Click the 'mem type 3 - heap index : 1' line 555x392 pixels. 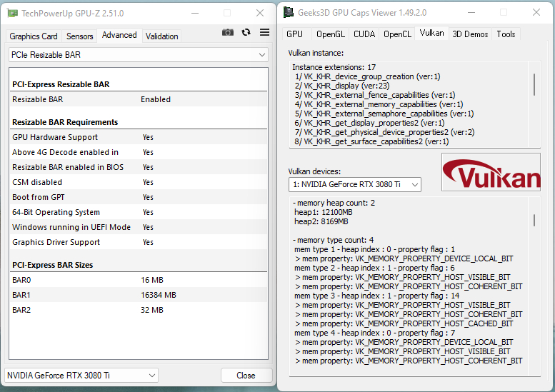376,296
